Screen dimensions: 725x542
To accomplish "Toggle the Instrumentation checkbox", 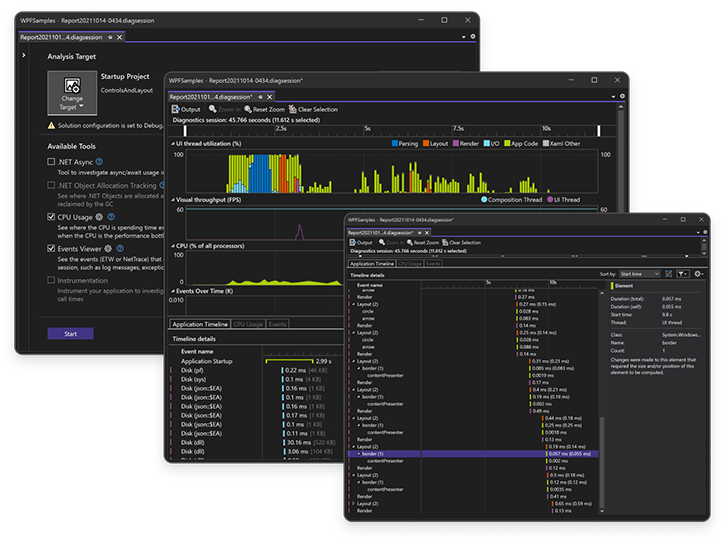I will pyautogui.click(x=51, y=280).
